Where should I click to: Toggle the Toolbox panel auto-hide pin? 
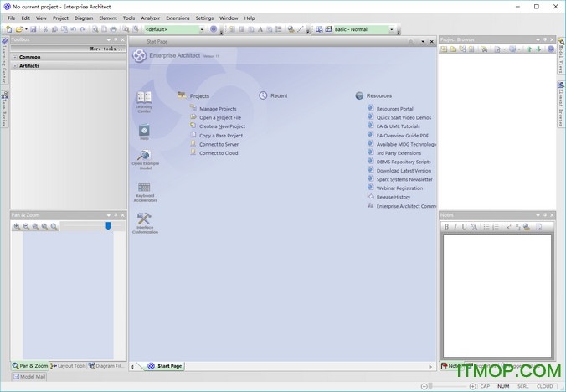click(116, 39)
